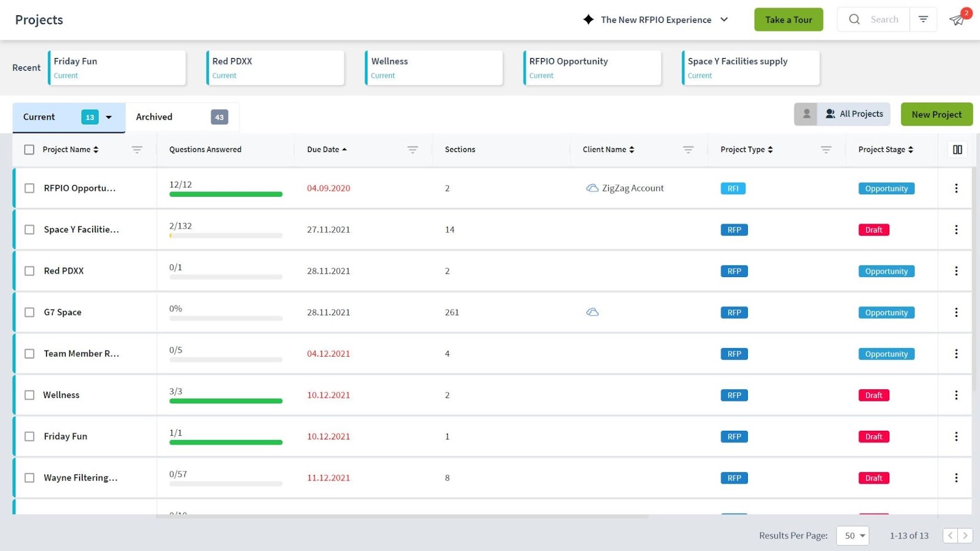This screenshot has width=980, height=551.
Task: Open more actions for Wayne Filtering row
Action: (956, 477)
